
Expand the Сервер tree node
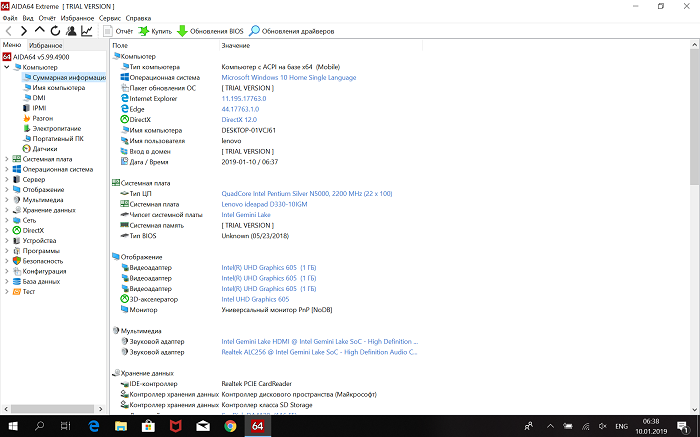click(7, 179)
